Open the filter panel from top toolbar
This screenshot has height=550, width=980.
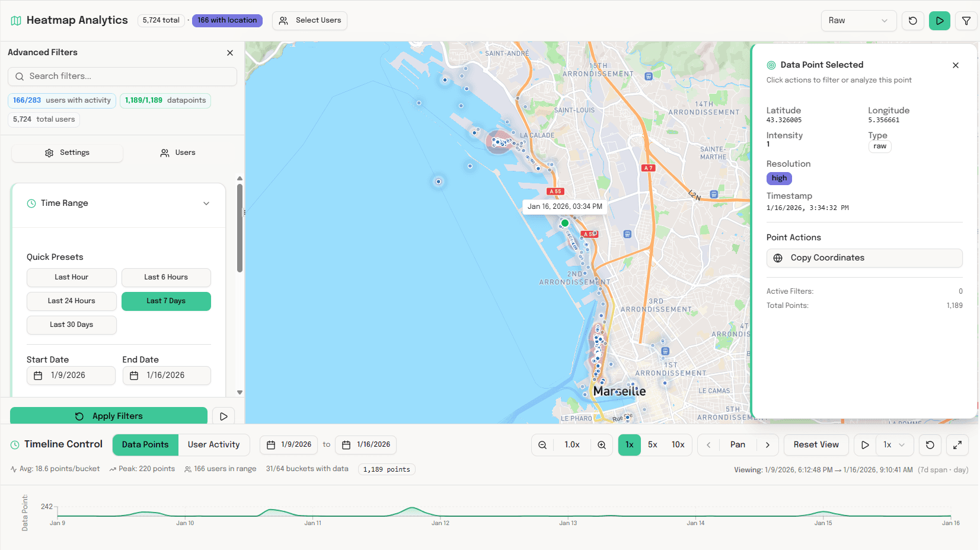966,21
